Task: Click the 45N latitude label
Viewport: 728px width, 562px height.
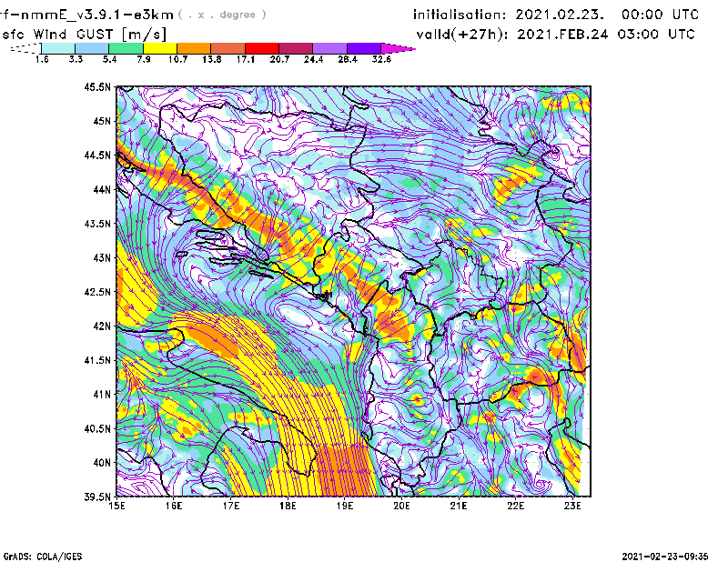Action: point(102,121)
